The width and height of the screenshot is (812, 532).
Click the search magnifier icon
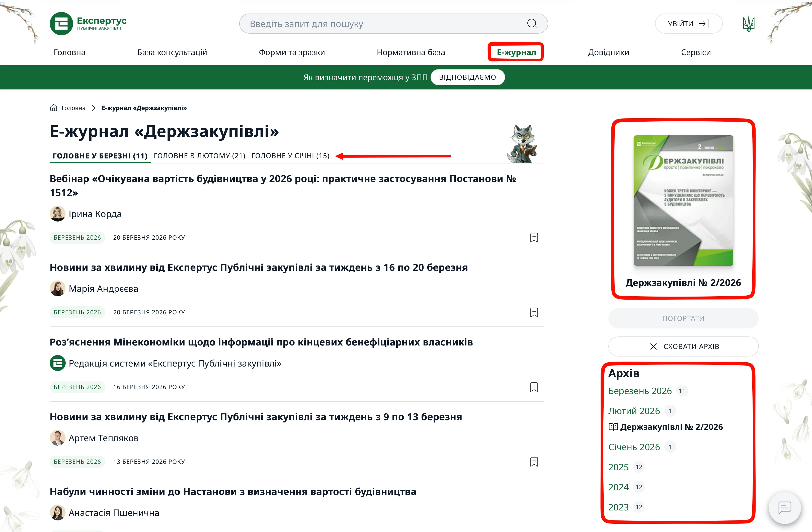point(531,24)
